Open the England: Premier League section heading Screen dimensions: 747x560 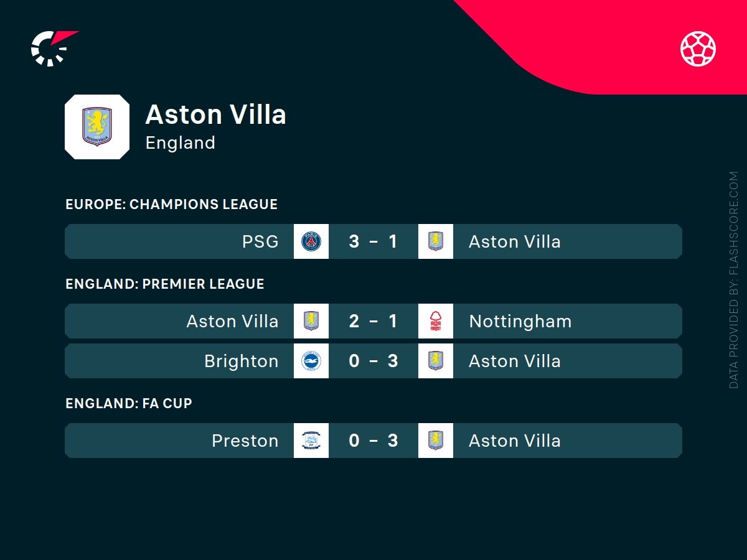165,284
